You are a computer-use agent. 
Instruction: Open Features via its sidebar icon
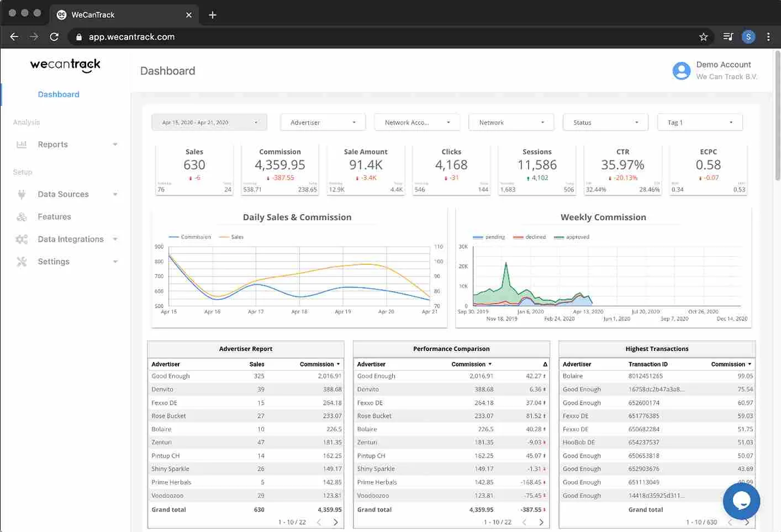21,216
